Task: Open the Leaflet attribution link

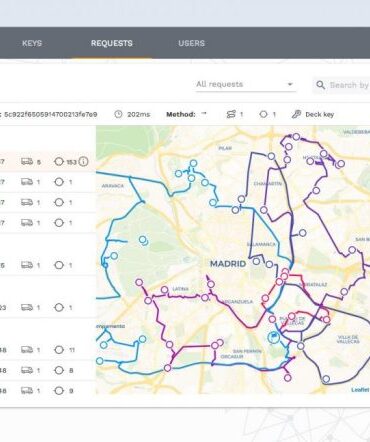Action: pos(360,389)
